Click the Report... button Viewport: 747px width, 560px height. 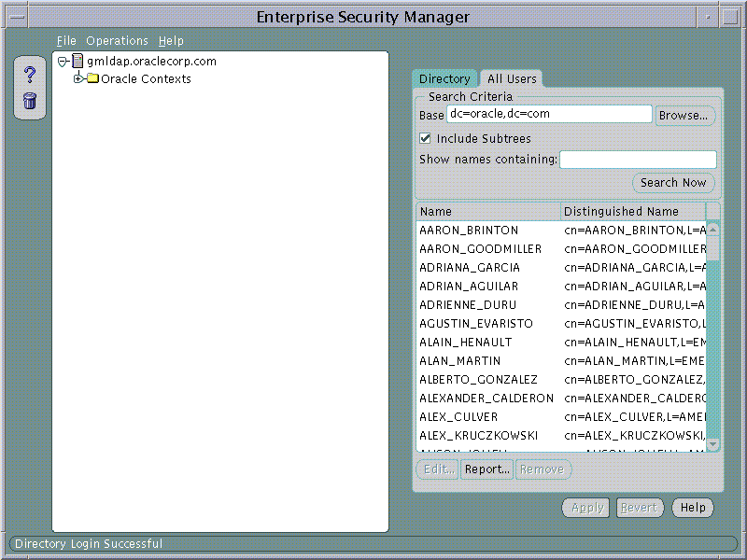[486, 469]
